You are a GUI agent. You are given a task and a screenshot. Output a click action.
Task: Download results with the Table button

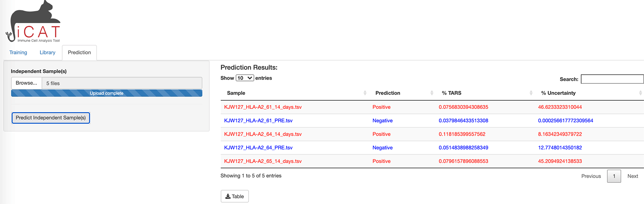(x=235, y=196)
